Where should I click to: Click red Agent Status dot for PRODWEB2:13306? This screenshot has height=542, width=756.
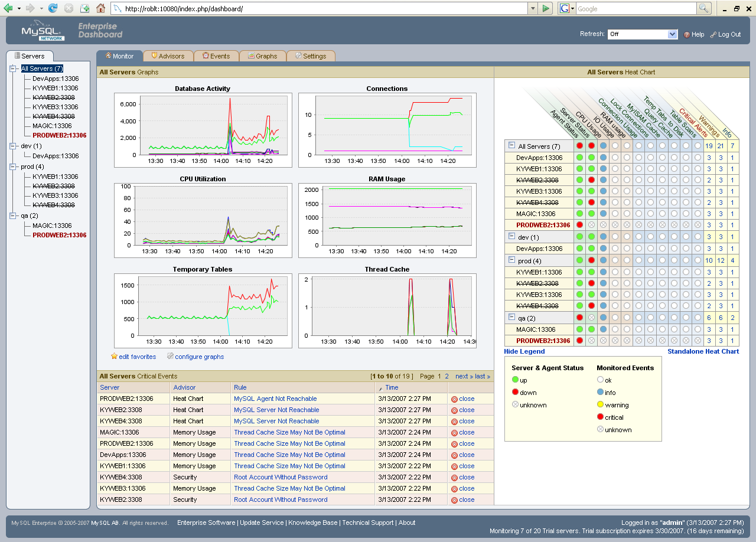579,225
